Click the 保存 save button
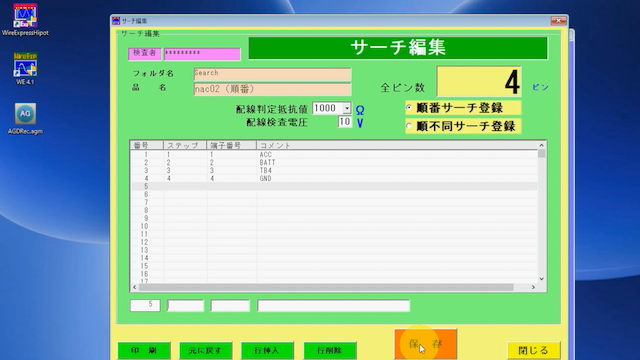The image size is (640, 360). (425, 344)
